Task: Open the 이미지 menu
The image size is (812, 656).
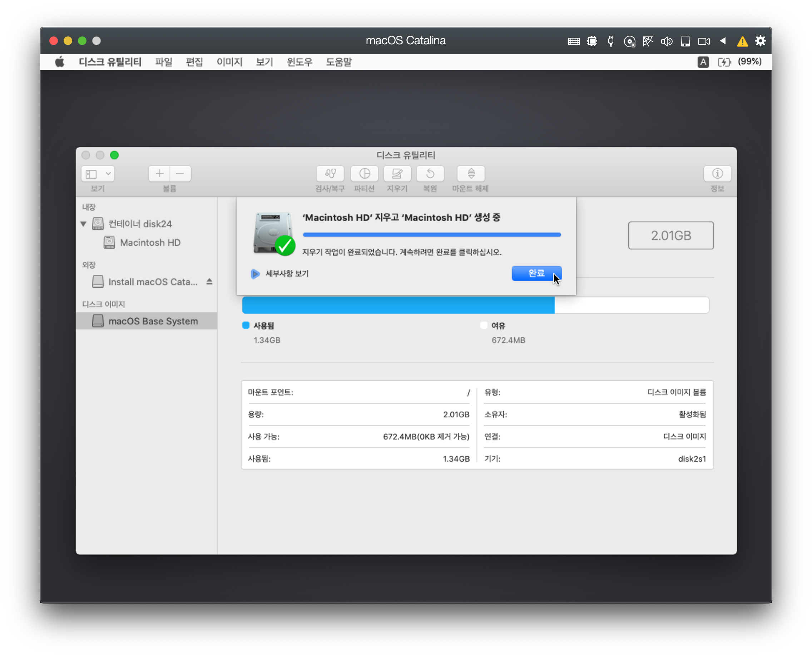Action: pyautogui.click(x=229, y=62)
